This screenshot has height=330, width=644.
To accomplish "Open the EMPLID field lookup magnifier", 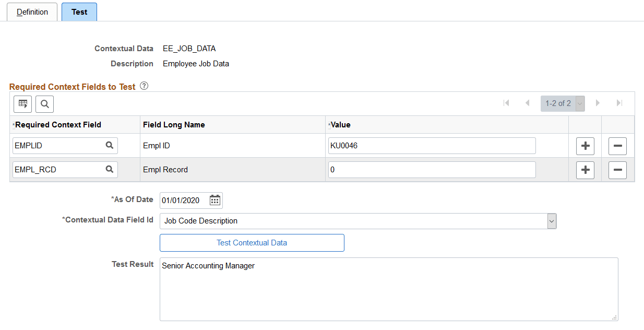I will [x=110, y=145].
